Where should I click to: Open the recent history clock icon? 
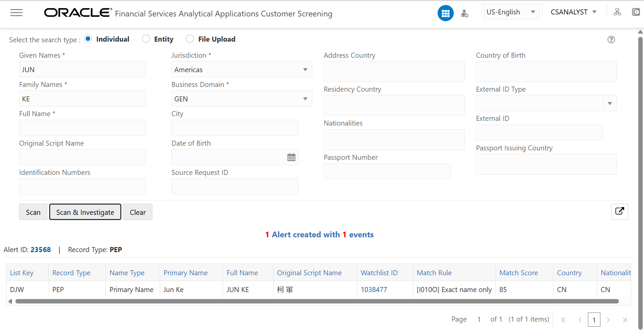click(636, 12)
